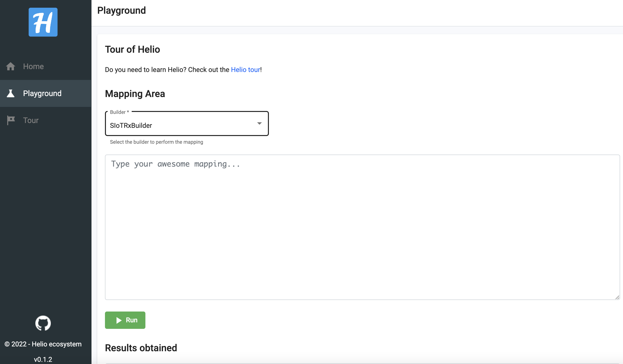The height and width of the screenshot is (364, 623).
Task: Click the Tour of Helio heading
Action: 132,49
